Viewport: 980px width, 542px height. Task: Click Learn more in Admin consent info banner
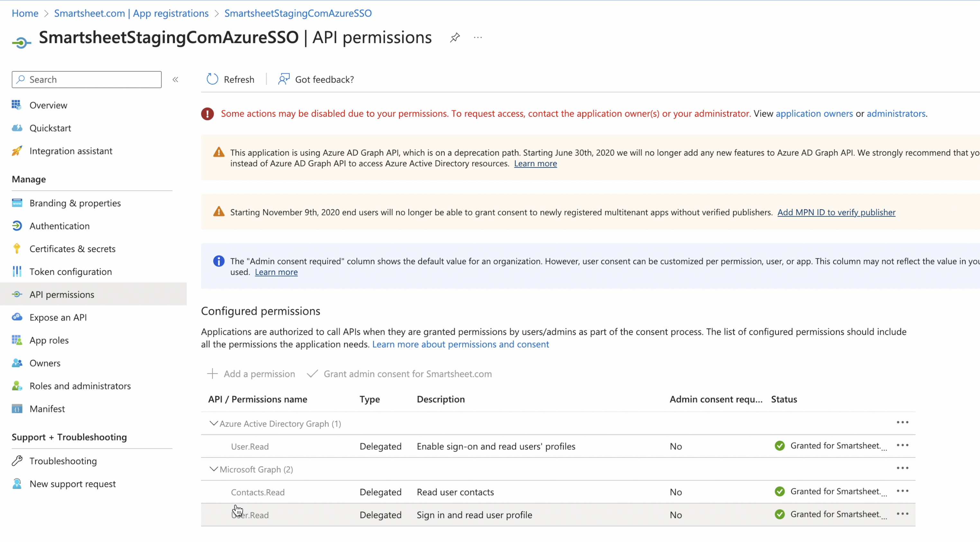click(x=276, y=272)
